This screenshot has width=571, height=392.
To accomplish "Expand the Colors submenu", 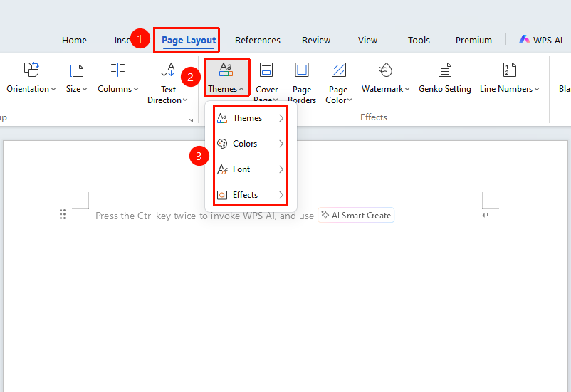I will (250, 144).
